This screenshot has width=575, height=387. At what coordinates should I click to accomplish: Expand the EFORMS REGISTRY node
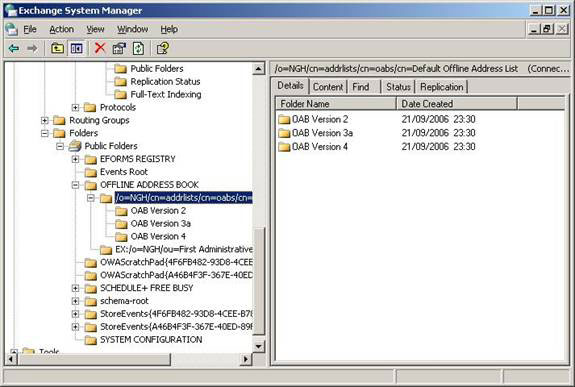pos(75,159)
